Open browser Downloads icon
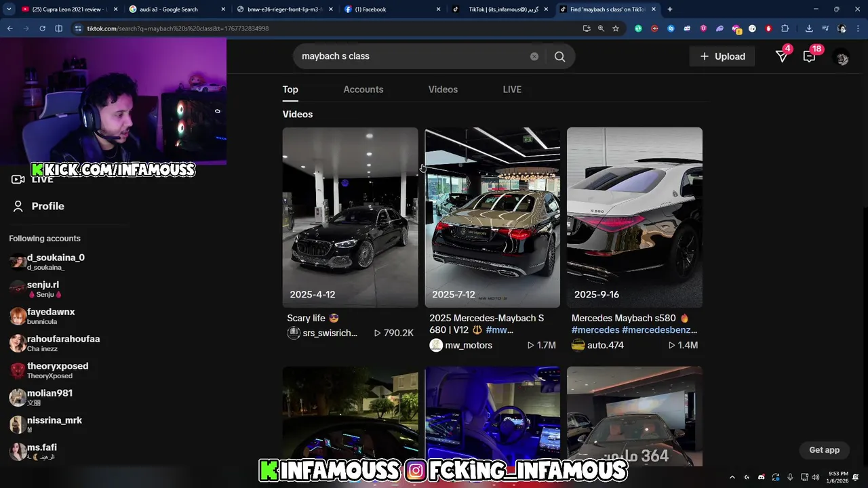 click(x=809, y=28)
